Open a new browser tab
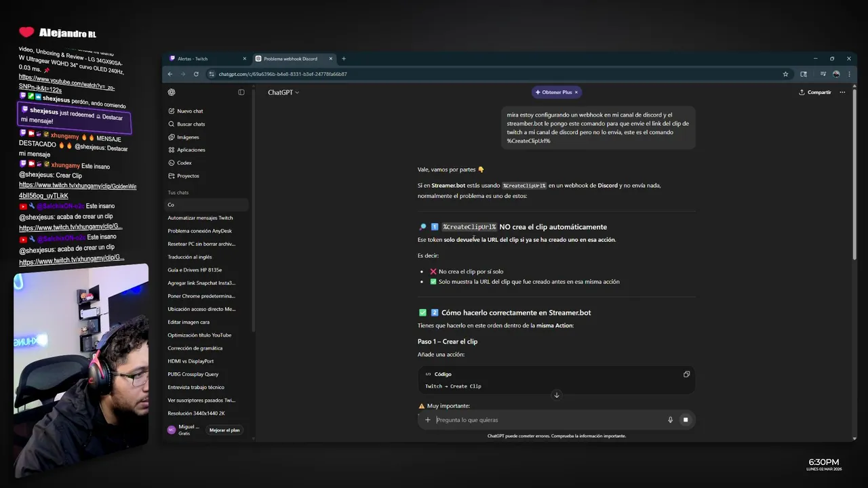868x488 pixels. tap(344, 59)
